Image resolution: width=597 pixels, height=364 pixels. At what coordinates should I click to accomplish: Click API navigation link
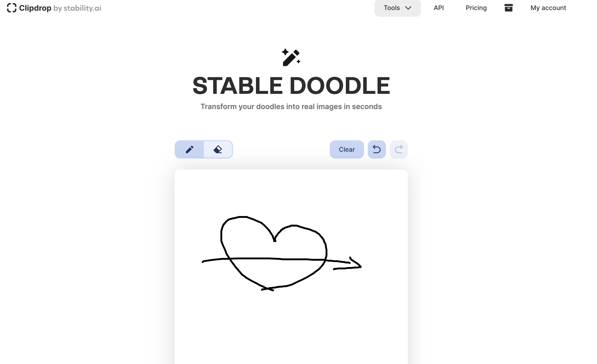pyautogui.click(x=439, y=8)
